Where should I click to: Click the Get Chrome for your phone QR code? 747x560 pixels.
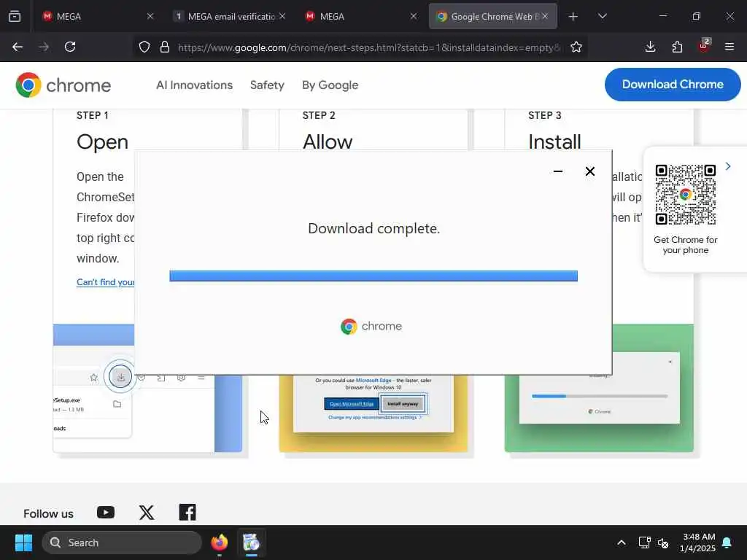pyautogui.click(x=686, y=195)
